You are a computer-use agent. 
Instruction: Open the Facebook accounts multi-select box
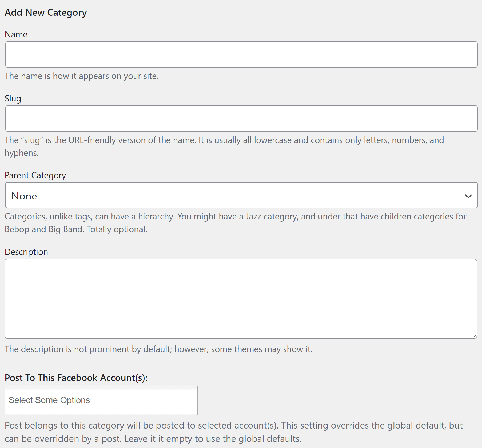coord(101,400)
